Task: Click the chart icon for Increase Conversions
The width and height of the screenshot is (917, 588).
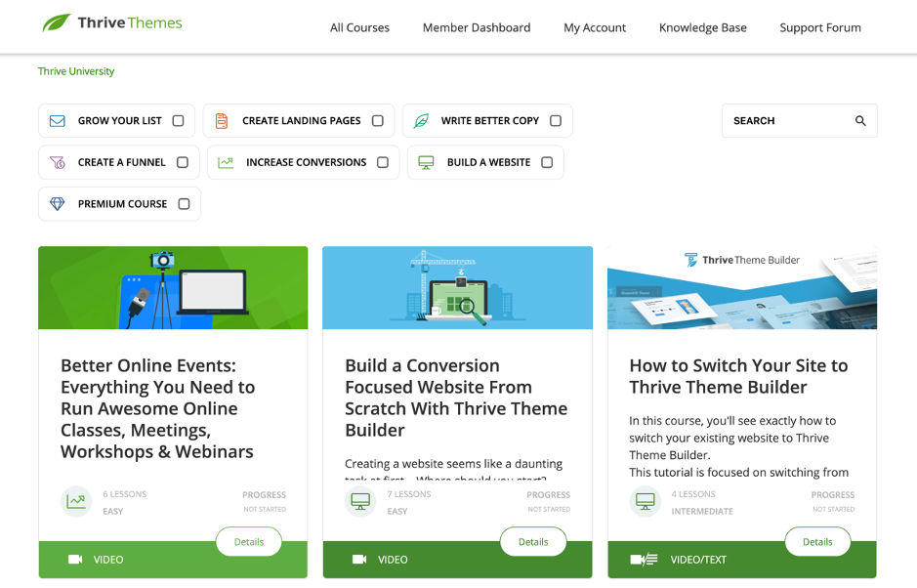Action: coord(226,163)
